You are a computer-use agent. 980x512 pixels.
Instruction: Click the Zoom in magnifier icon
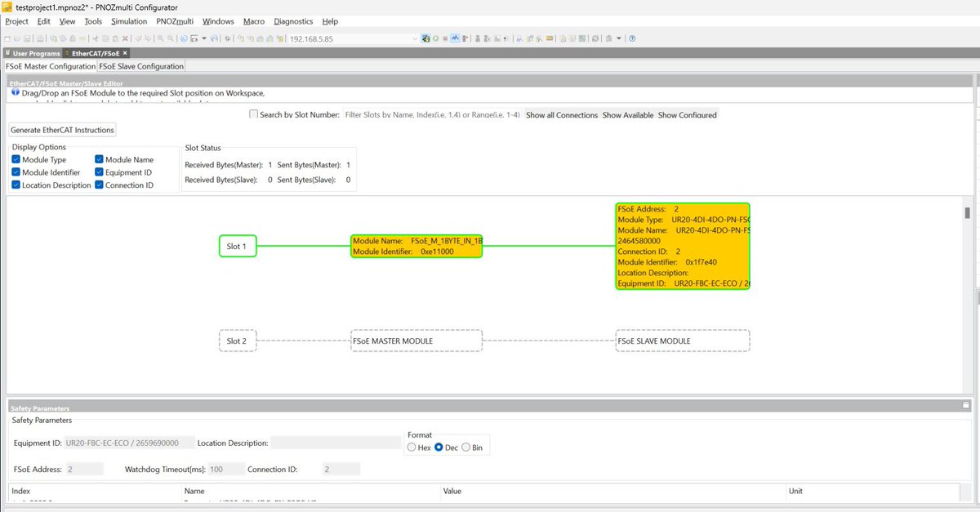160,38
